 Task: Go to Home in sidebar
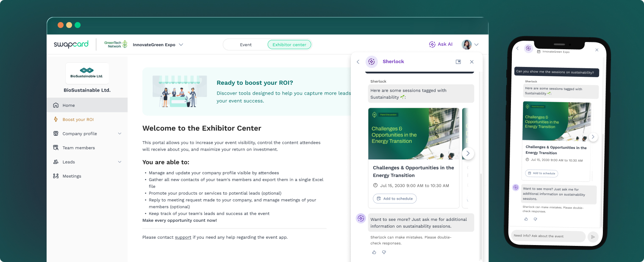pyautogui.click(x=87, y=105)
